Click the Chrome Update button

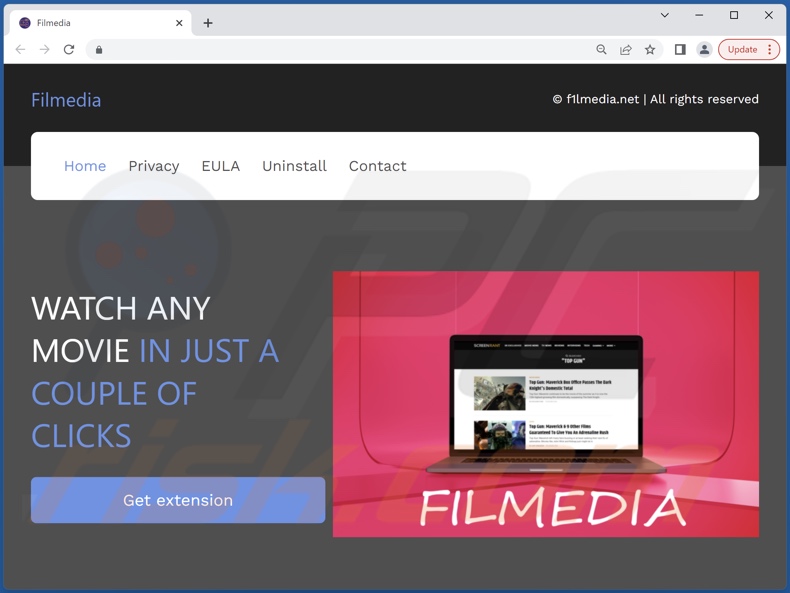point(742,50)
